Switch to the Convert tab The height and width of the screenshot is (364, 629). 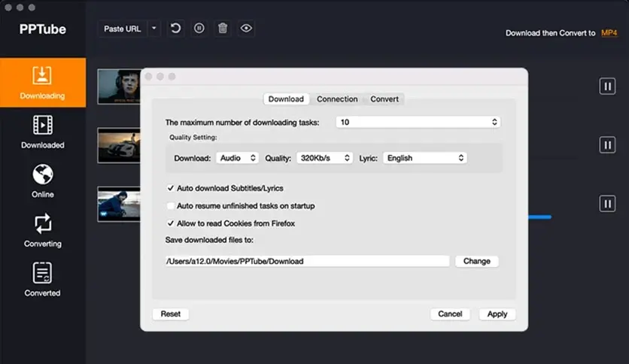384,99
